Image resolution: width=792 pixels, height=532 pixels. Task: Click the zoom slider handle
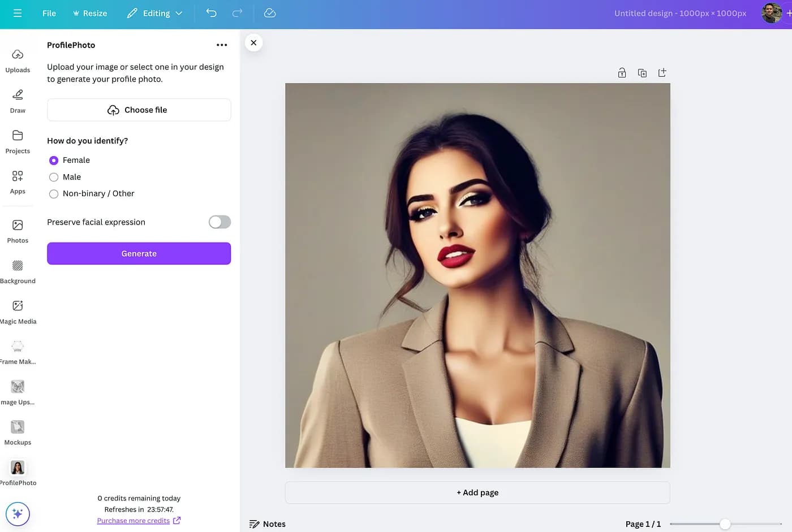point(725,524)
